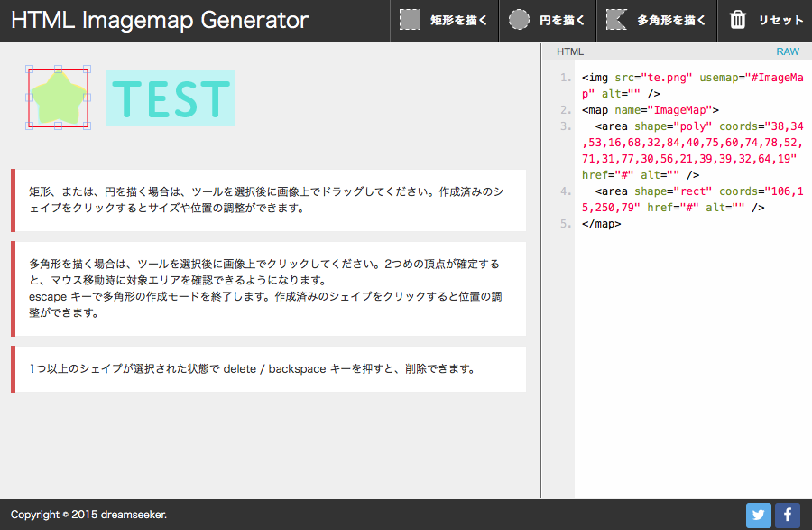Click the Copyright 2015 dreamseeker text
812x530 pixels.
tap(88, 515)
